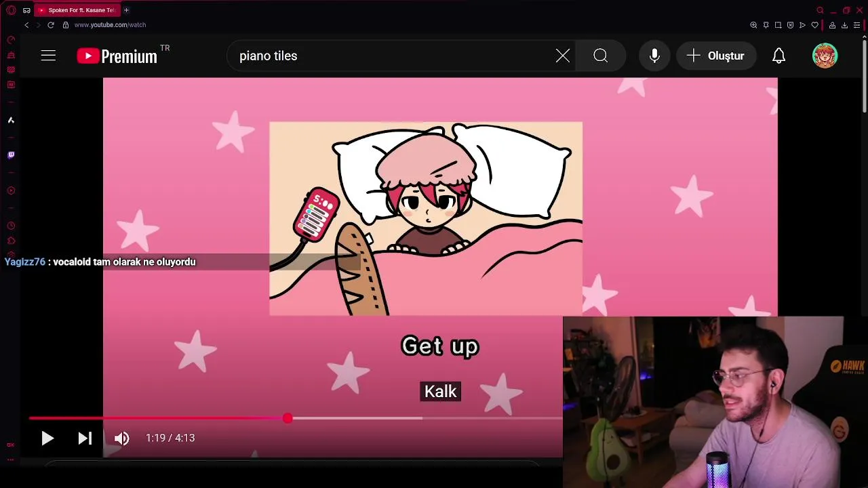
Task: Open the Twitch icon in the sidebar
Action: [x=11, y=155]
